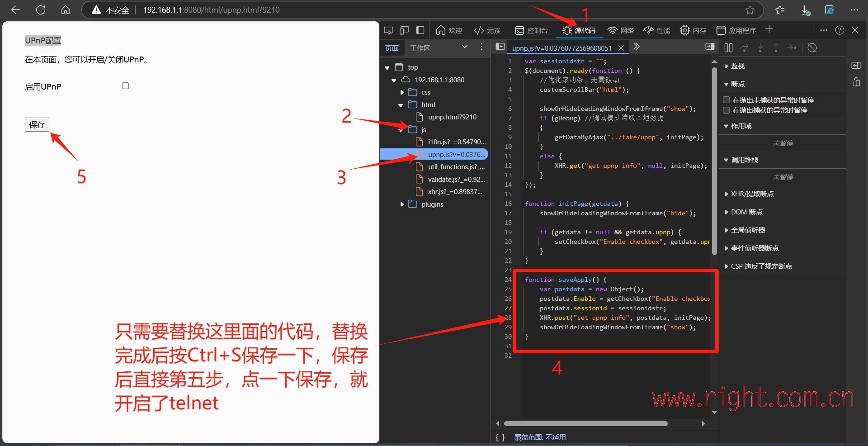Enable the 启用UPnP checkbox

(126, 86)
